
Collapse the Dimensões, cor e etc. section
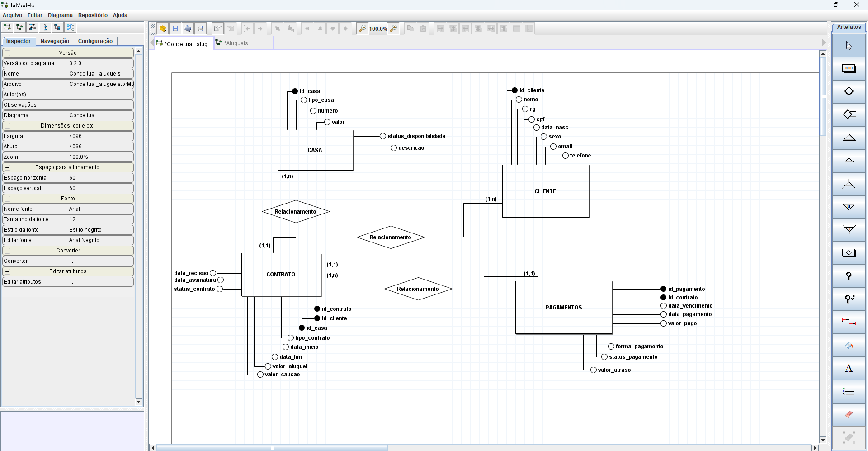click(x=8, y=126)
